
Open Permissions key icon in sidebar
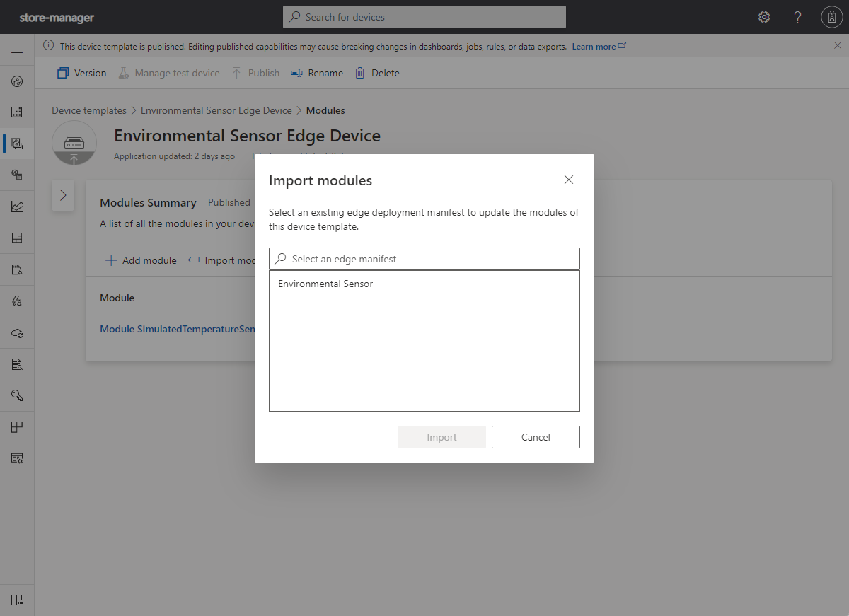coord(17,395)
